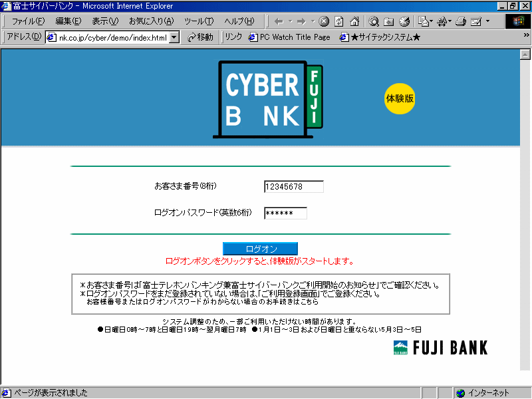Image resolution: width=532 pixels, height=399 pixels.
Task: Open the 編集(E) menu
Action: point(68,21)
